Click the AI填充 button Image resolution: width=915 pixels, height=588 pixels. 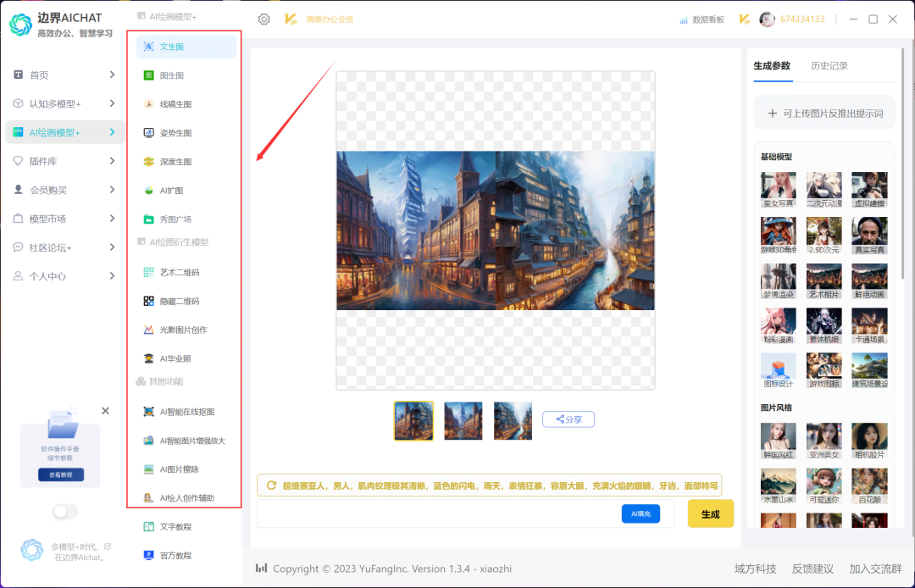pyautogui.click(x=640, y=514)
